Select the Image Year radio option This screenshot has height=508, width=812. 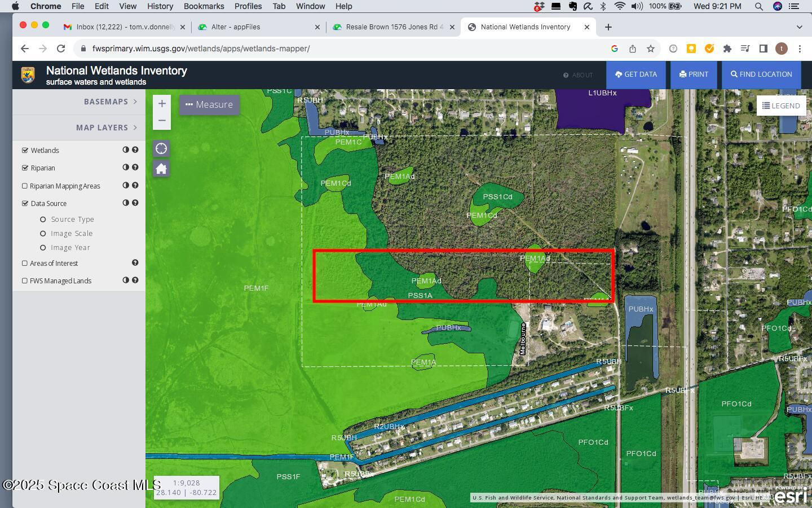[x=43, y=248]
